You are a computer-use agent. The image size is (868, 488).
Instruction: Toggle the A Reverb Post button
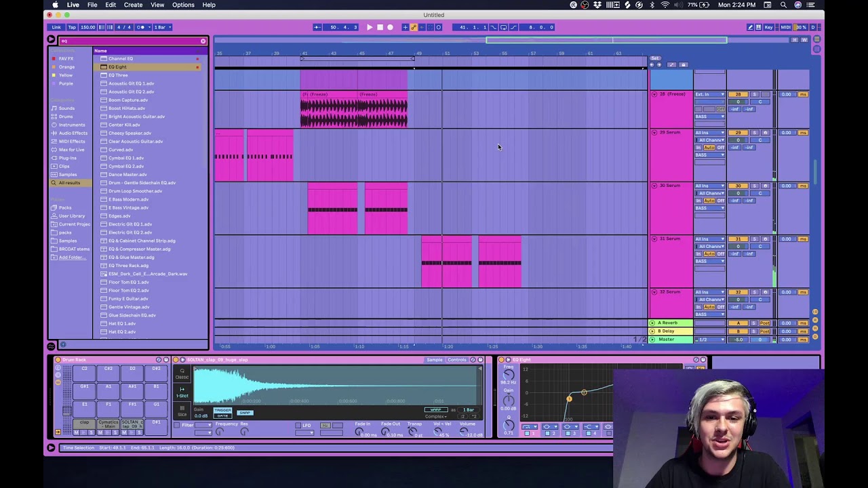(x=766, y=323)
